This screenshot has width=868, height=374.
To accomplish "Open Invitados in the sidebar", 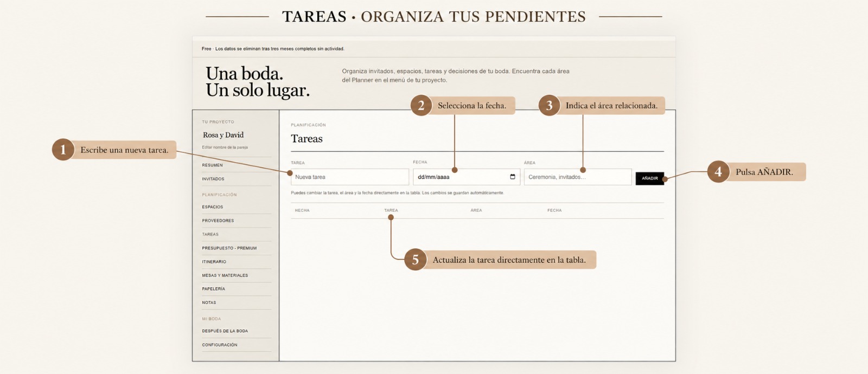I will 213,179.
